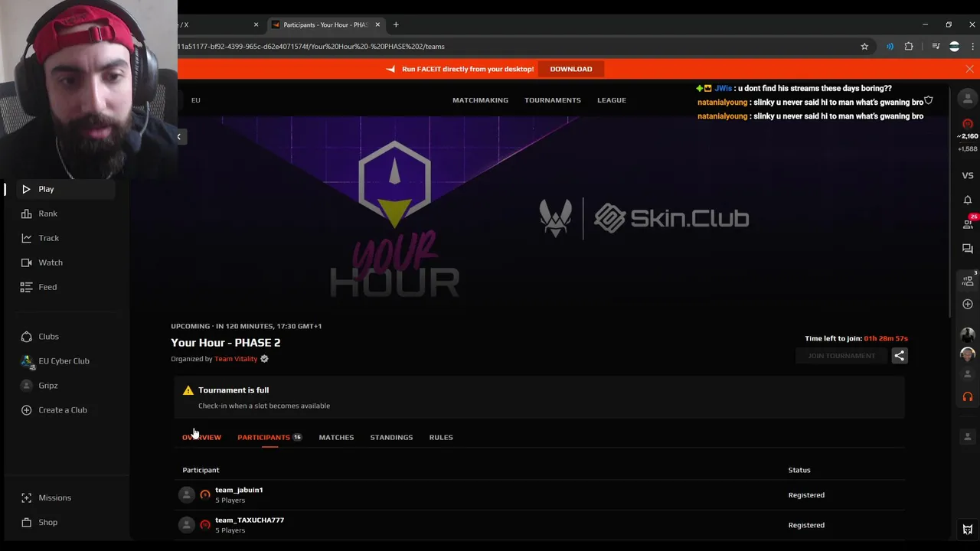980x551 pixels.
Task: Click Create a Club plus icon
Action: [27, 410]
